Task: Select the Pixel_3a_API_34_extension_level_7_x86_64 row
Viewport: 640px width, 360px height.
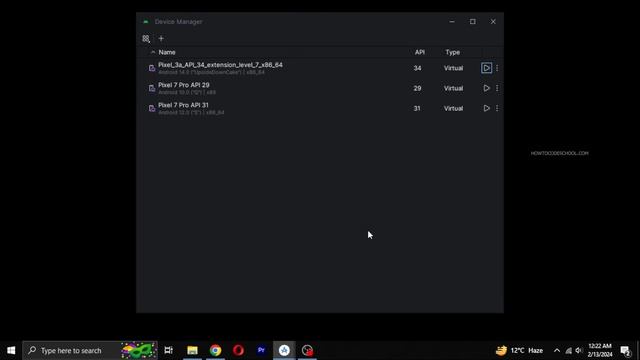Action: point(320,68)
